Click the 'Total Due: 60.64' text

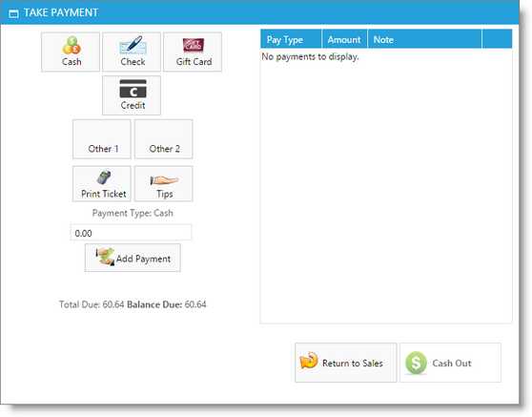pos(92,304)
